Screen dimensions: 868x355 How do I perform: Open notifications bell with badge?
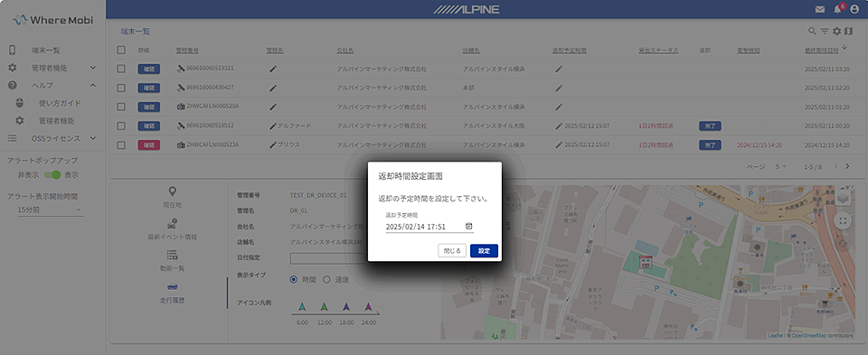coord(838,9)
